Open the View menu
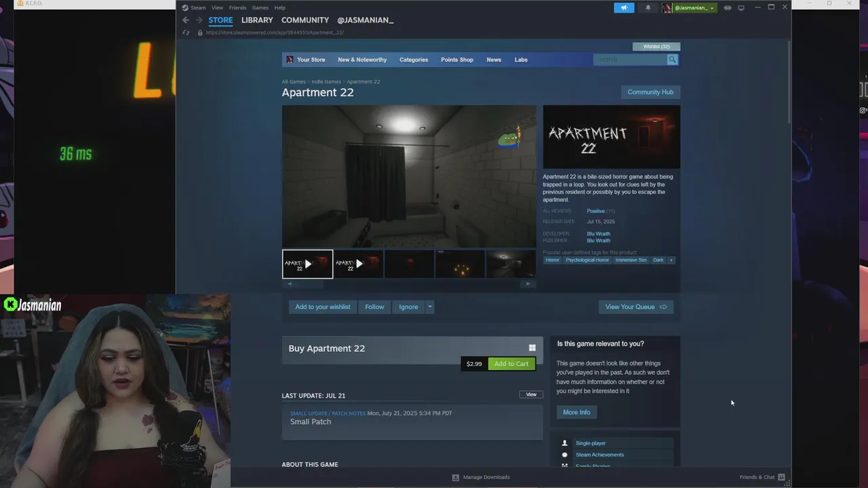The image size is (868, 488). tap(217, 7)
